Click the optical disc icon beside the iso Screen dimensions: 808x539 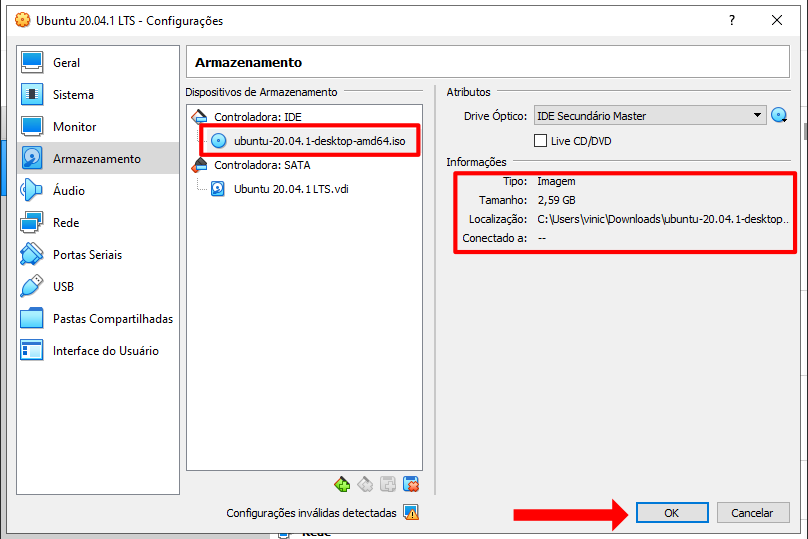coord(218,141)
